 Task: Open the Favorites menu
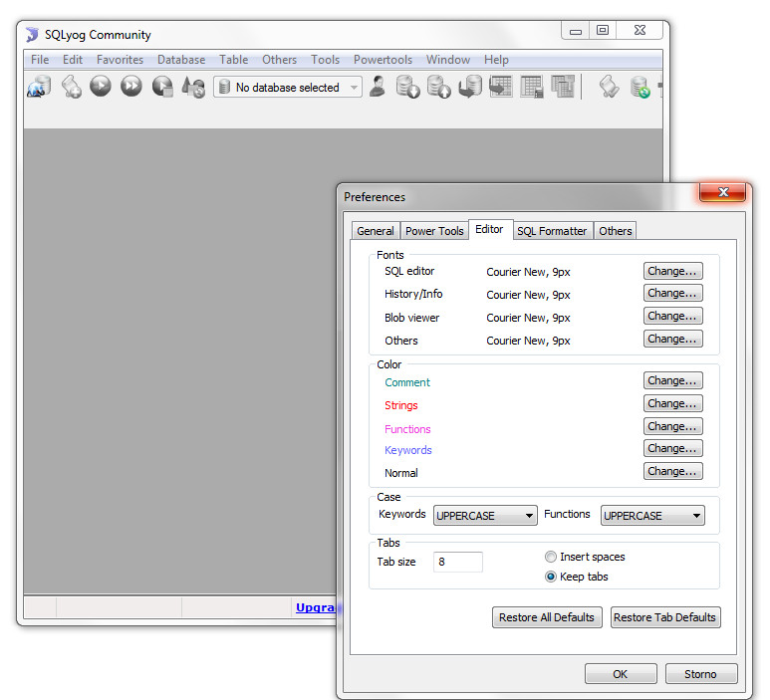tap(120, 60)
